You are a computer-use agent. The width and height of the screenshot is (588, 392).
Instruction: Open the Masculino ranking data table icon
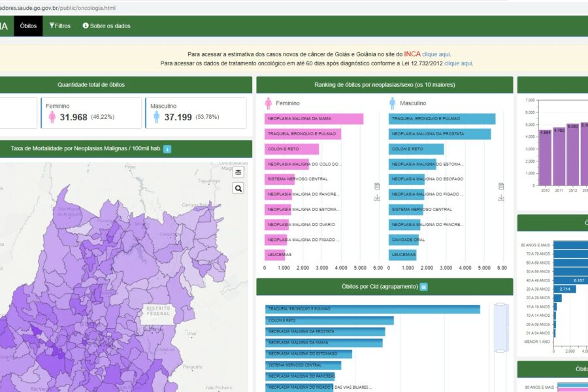(501, 186)
